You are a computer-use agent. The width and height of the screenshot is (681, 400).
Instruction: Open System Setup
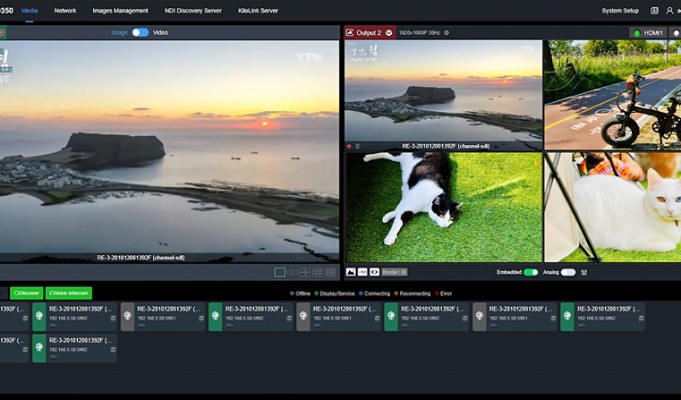[x=620, y=11]
